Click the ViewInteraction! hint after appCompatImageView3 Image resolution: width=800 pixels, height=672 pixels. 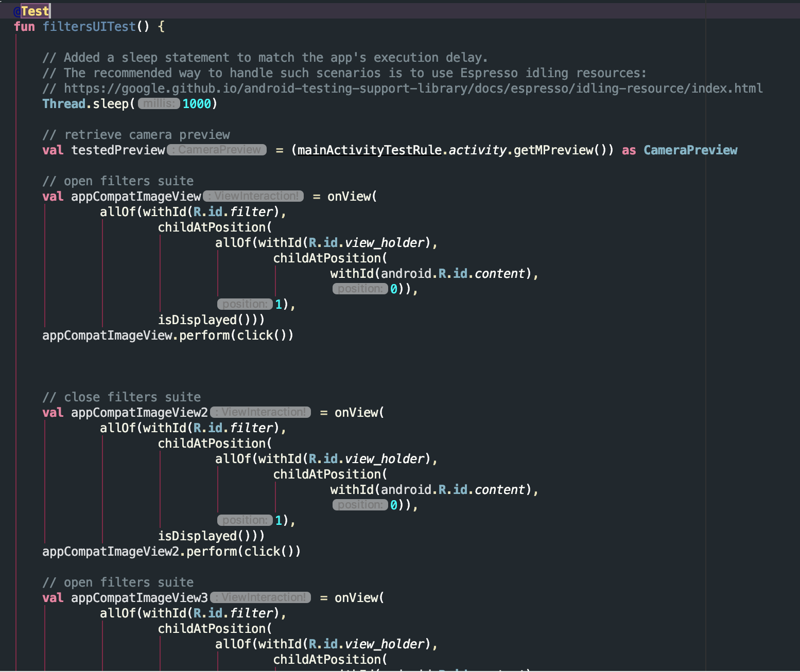(260, 597)
